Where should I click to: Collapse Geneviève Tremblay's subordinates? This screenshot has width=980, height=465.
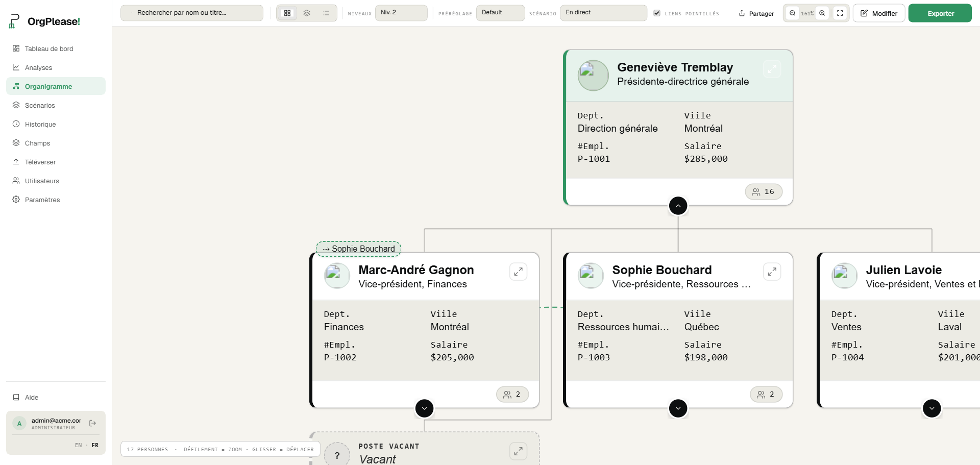click(x=678, y=206)
